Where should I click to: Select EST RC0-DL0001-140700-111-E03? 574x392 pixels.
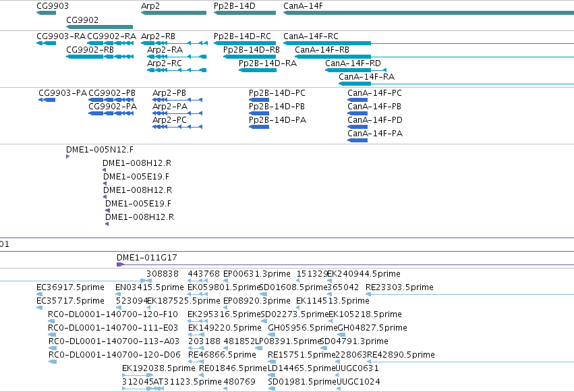point(52,335)
